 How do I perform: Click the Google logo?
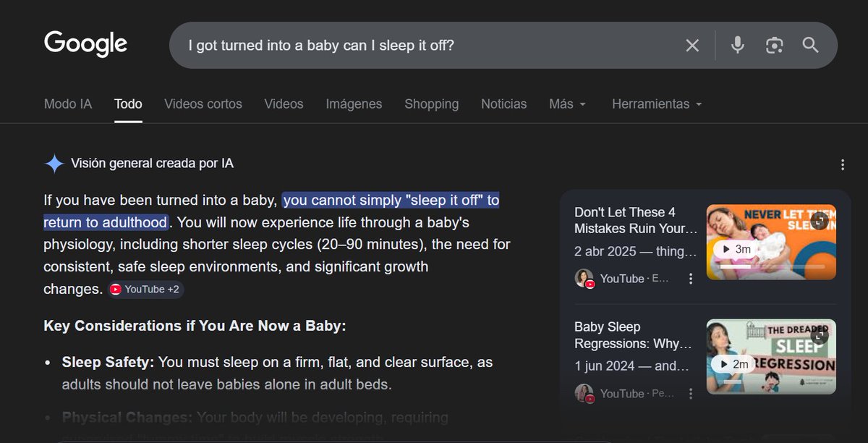[85, 43]
